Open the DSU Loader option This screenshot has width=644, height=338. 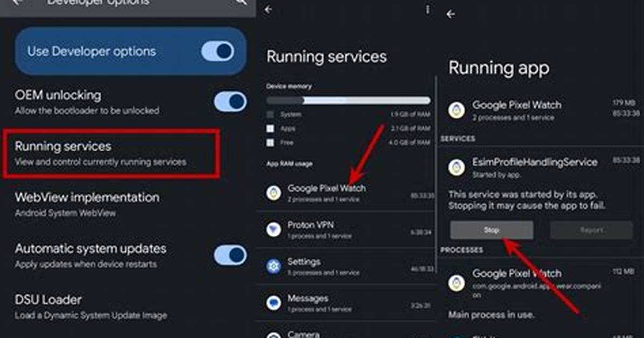pos(91,306)
